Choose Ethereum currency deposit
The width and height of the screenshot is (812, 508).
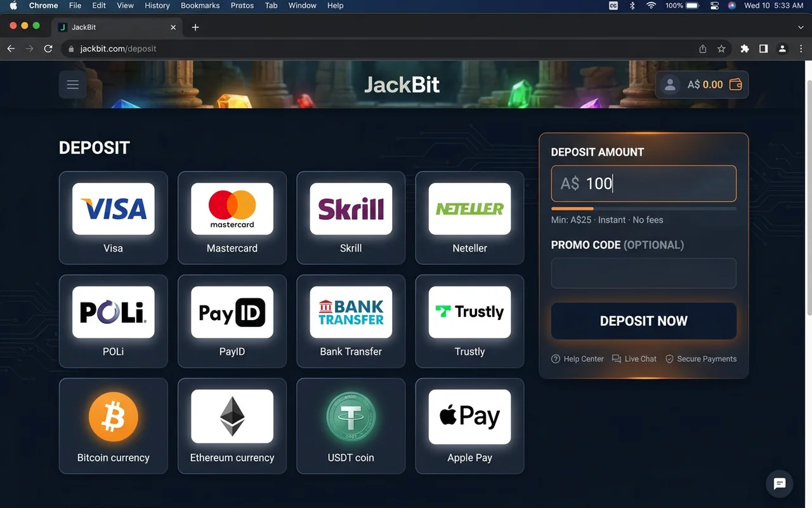(232, 425)
